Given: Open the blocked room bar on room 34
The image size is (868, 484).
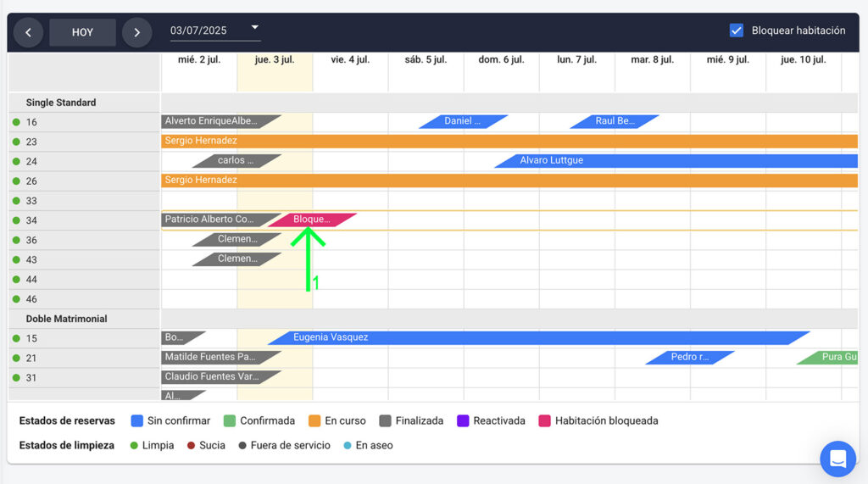Looking at the screenshot, I should [x=312, y=220].
